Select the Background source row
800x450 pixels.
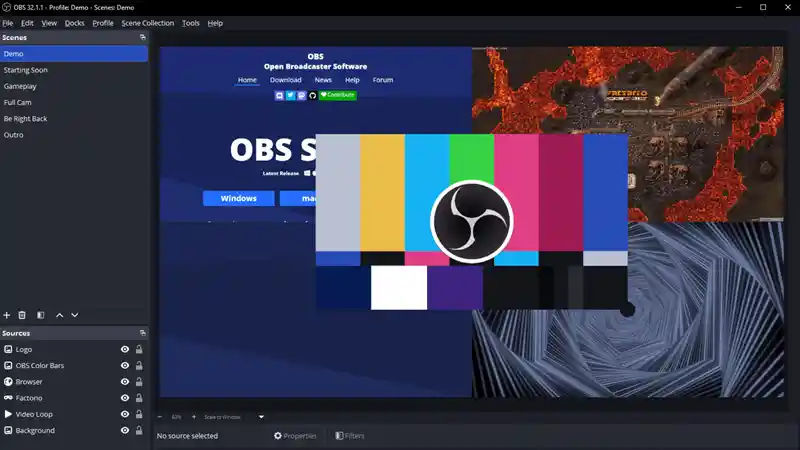click(74, 431)
